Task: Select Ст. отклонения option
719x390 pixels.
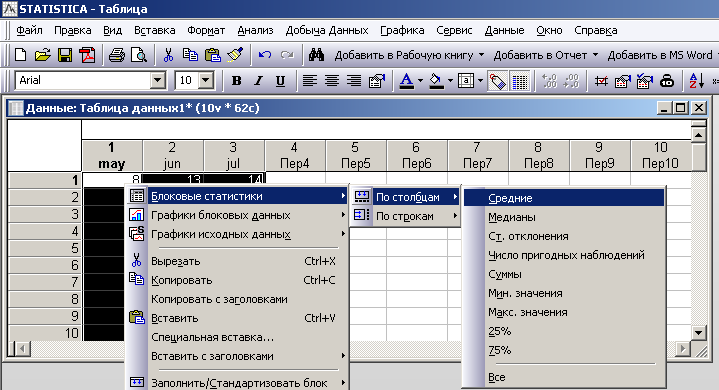Action: point(564,236)
